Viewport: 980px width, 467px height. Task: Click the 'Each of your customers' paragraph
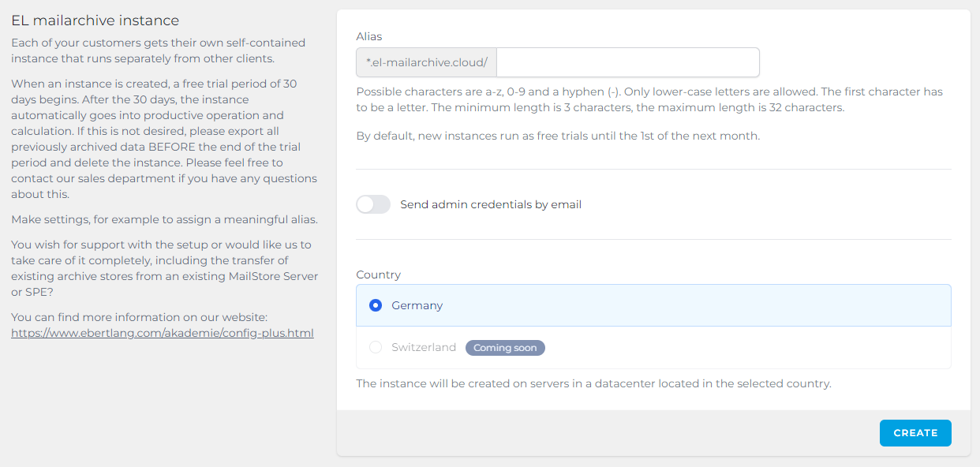click(158, 50)
